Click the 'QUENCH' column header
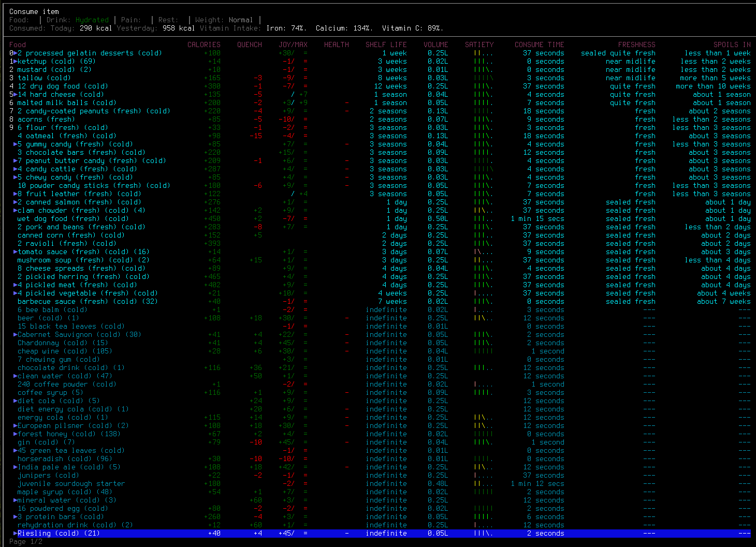The width and height of the screenshot is (756, 547). [x=250, y=45]
